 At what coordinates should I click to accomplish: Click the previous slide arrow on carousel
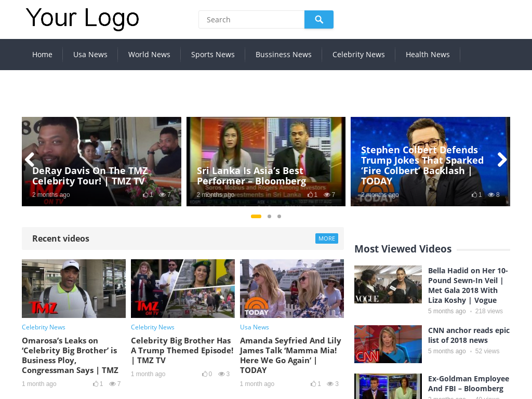[30, 160]
